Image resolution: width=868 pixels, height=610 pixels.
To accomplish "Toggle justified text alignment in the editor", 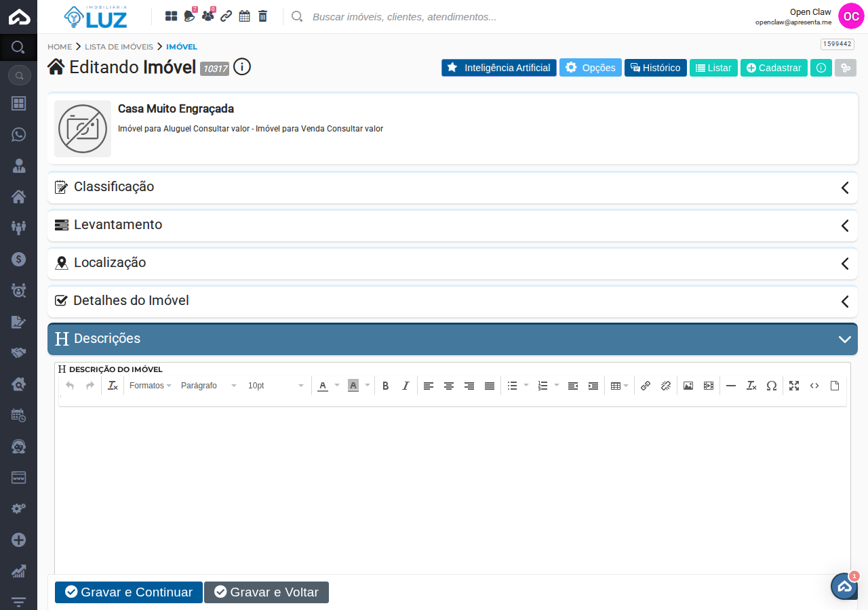I will click(490, 385).
